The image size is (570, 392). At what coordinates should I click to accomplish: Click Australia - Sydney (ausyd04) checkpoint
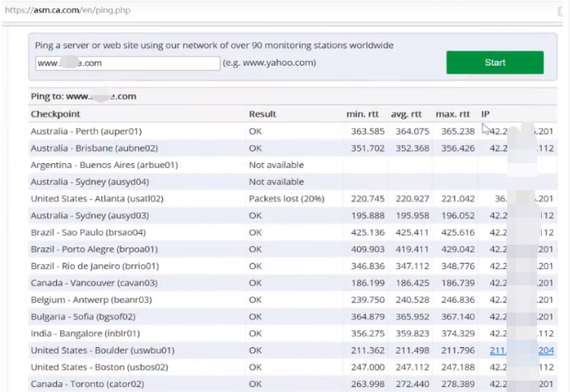pos(90,182)
